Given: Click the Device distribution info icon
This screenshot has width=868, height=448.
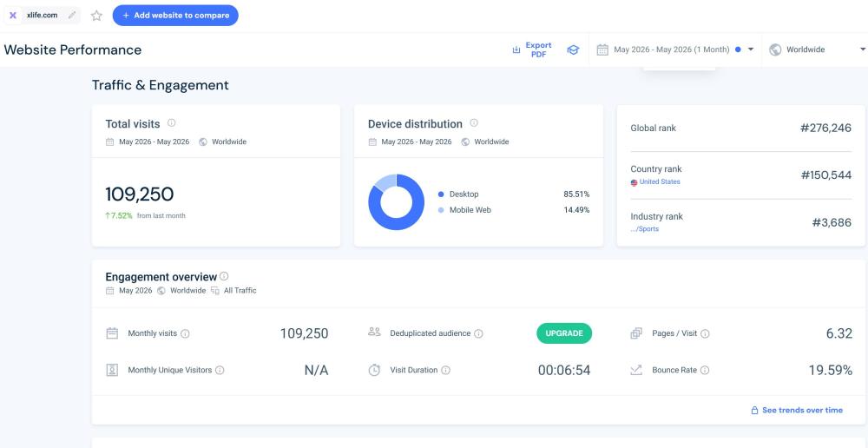Looking at the screenshot, I should click(474, 123).
